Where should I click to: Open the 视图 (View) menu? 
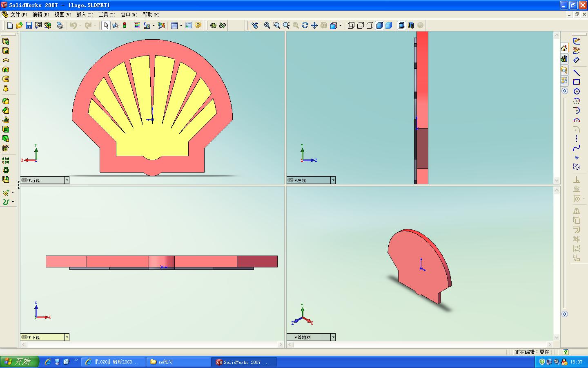(x=62, y=15)
